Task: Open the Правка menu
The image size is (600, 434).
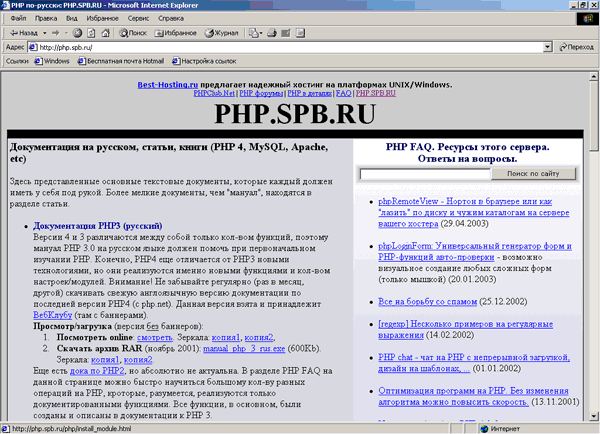Action: coord(46,18)
